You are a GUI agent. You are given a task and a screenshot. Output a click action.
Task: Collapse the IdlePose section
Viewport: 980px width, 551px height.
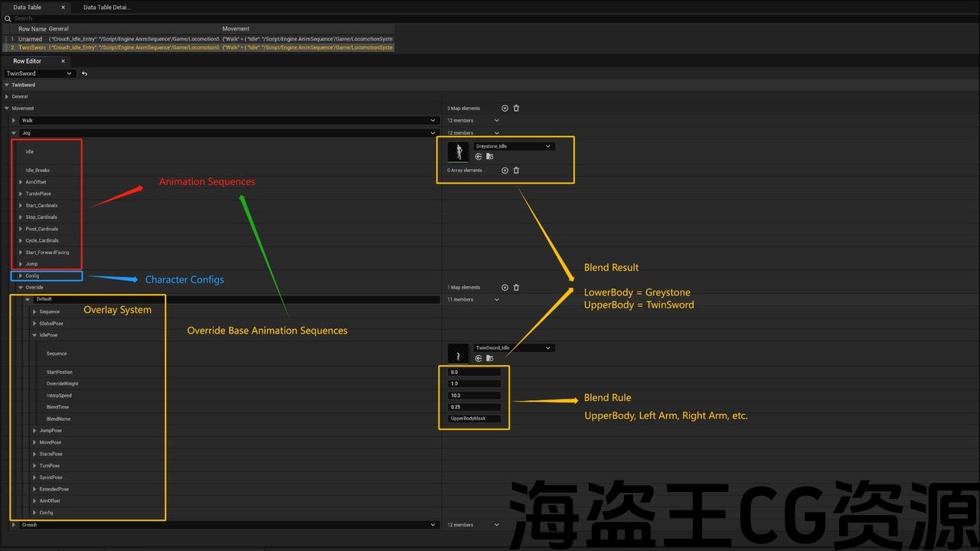pyautogui.click(x=34, y=335)
